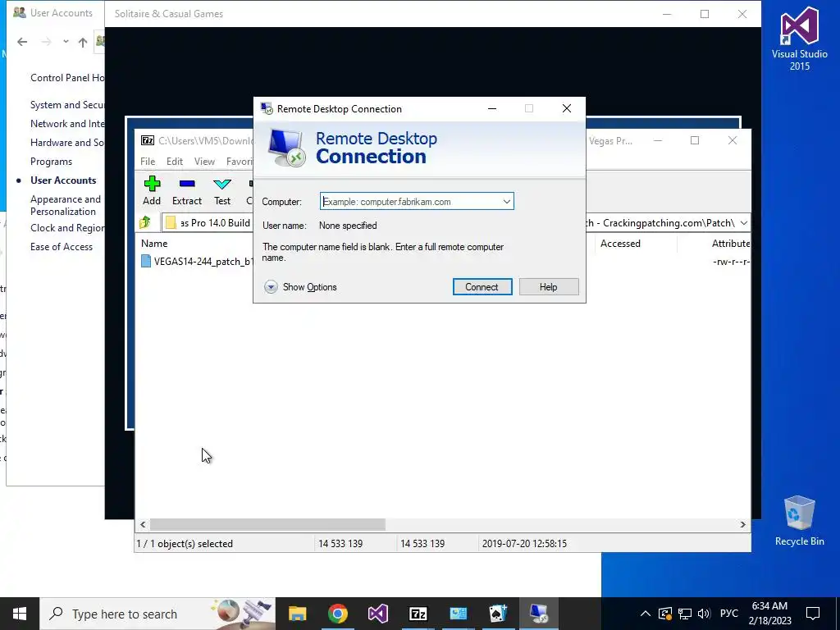The width and height of the screenshot is (840, 630).
Task: Open Network and Internet in Control Panel
Action: (67, 124)
